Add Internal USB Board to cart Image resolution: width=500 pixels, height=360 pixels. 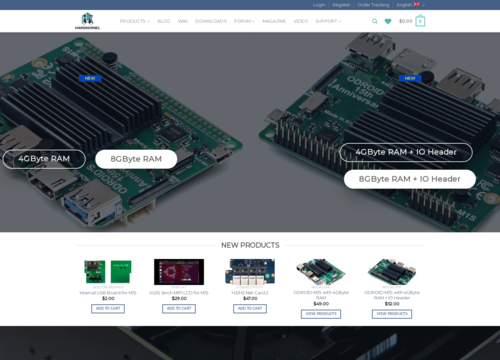pos(108,309)
